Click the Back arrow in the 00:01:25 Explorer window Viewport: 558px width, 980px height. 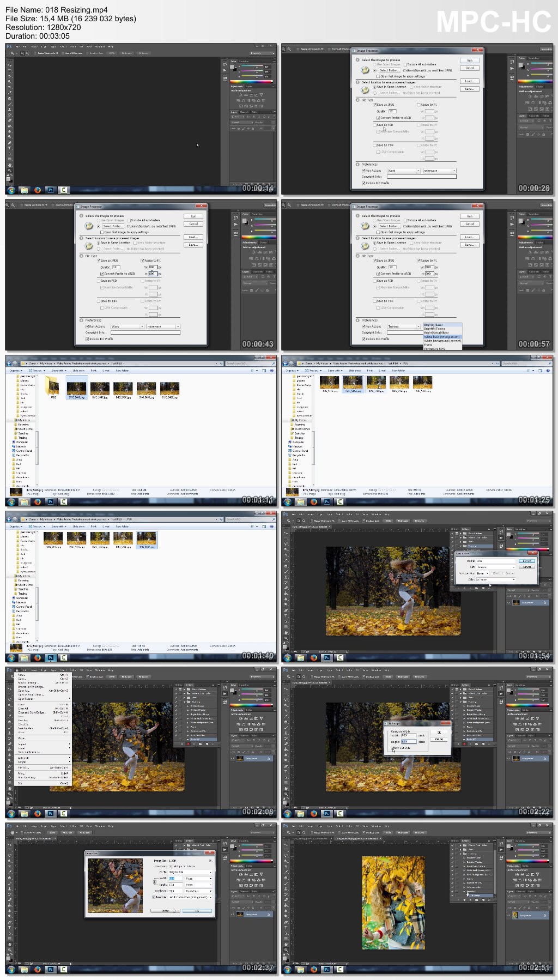(286, 363)
